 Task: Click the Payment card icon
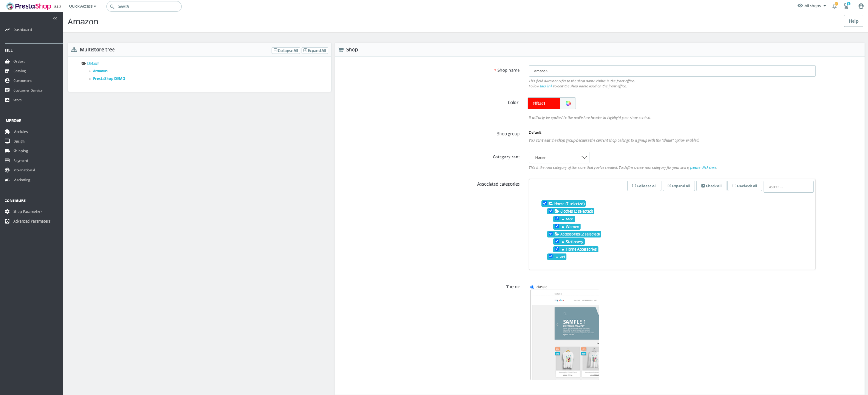pyautogui.click(x=7, y=161)
